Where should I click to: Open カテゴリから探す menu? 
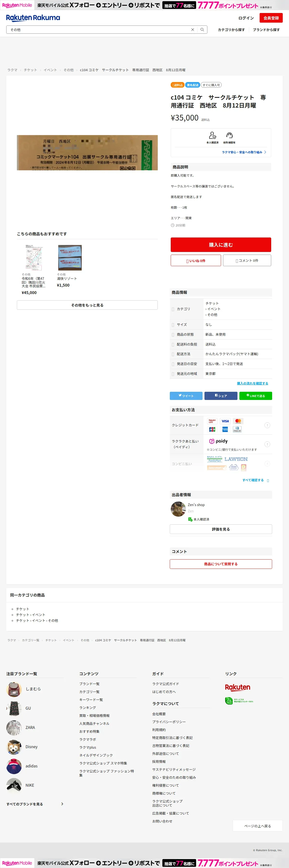click(231, 30)
